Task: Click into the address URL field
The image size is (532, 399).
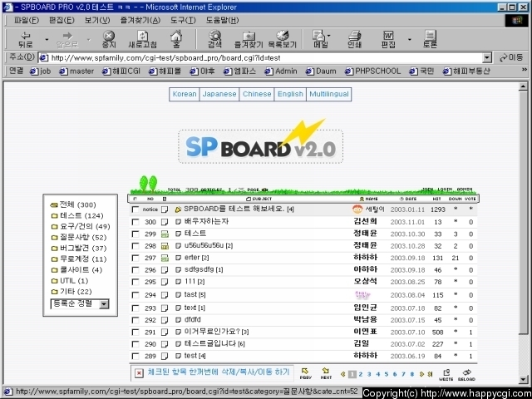Action: [260, 57]
